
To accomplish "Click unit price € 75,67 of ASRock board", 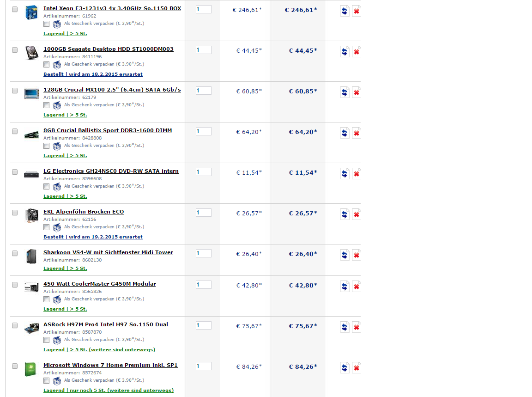I will (x=249, y=326).
